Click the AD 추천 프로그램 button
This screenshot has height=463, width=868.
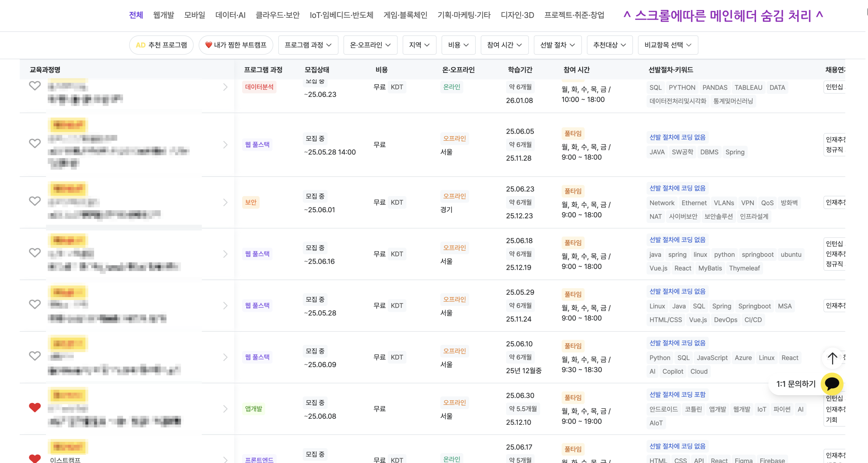point(161,45)
